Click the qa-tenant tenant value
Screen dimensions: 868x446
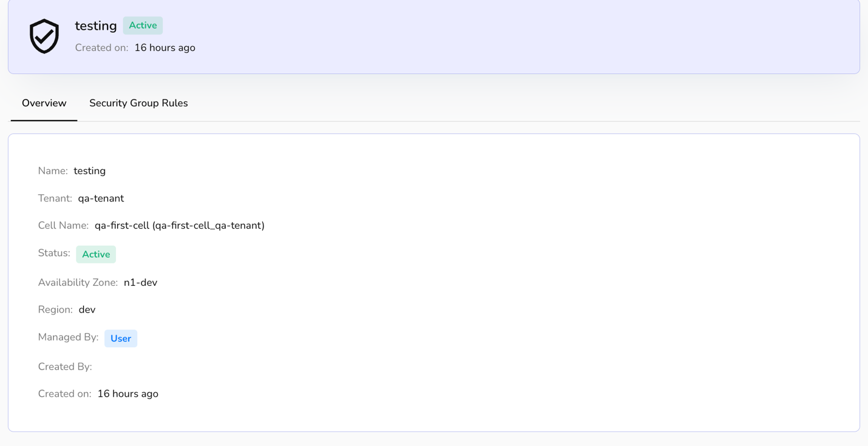[101, 198]
